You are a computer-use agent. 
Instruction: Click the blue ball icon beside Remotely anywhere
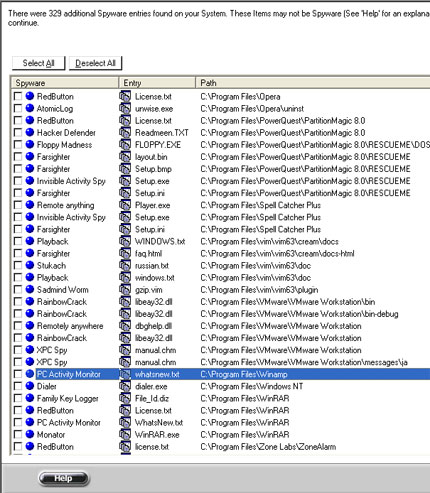[30, 325]
